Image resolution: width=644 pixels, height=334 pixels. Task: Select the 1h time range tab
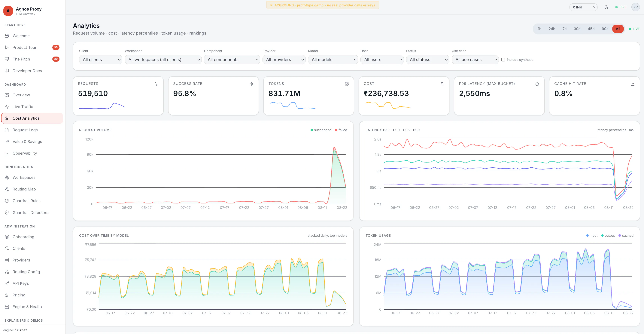(539, 29)
